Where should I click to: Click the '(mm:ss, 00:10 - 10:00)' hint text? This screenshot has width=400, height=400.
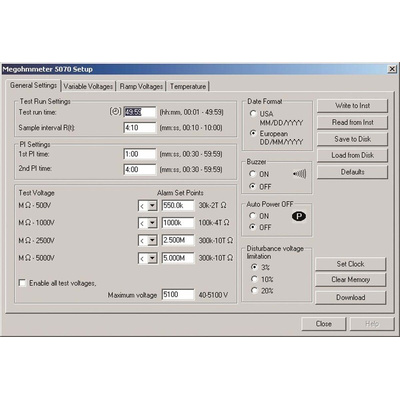[191, 128]
